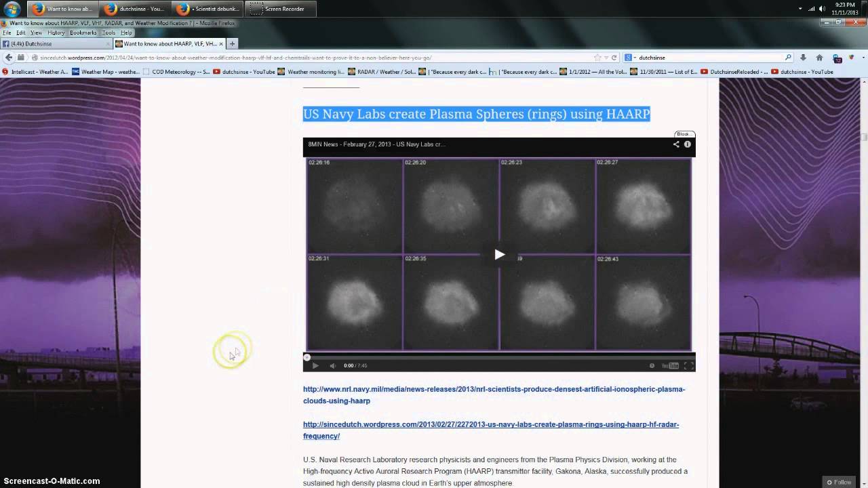
Task: Open the Tools menu
Action: point(109,33)
